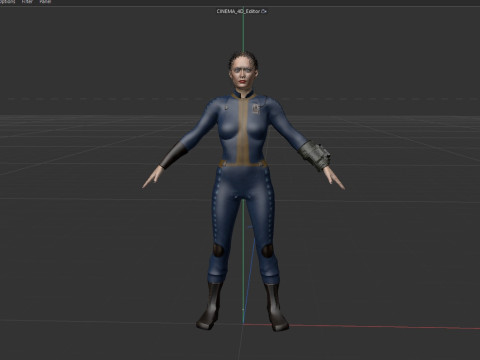Click the CINEMA_4D_Editor camera label
The width and height of the screenshot is (480, 360).
point(242,11)
